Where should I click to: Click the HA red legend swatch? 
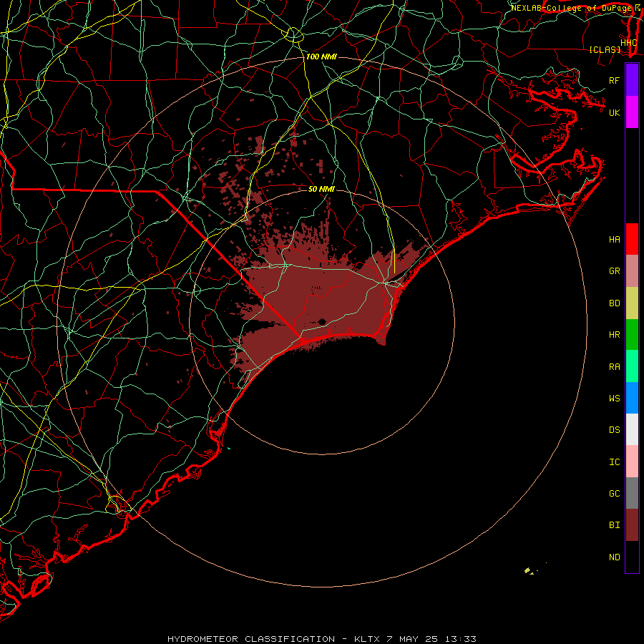click(632, 239)
